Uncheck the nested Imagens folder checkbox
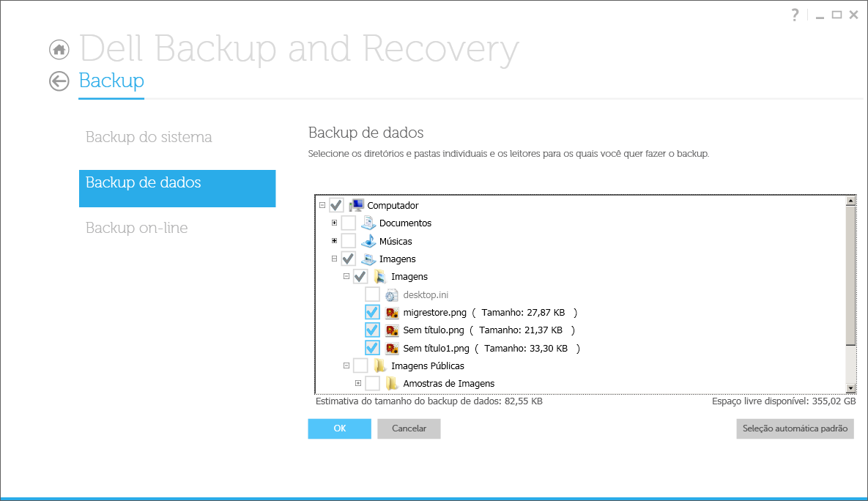This screenshot has width=868, height=501. tap(360, 277)
